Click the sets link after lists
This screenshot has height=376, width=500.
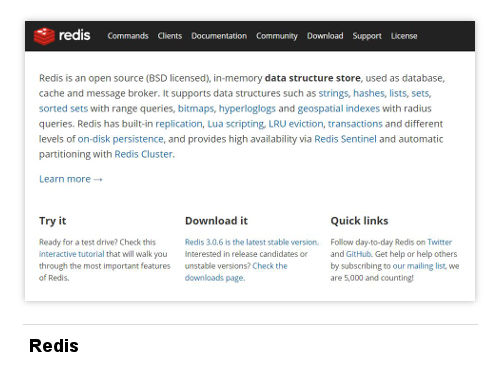(420, 93)
